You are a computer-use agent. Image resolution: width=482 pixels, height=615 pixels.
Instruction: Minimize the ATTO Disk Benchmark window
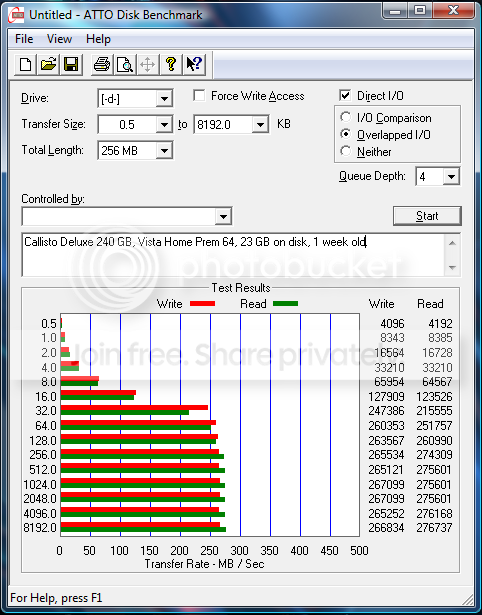coord(395,11)
